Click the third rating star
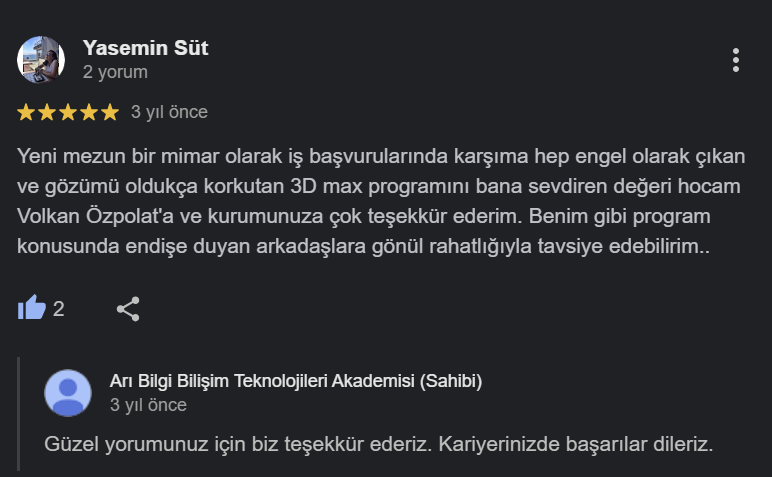The height and width of the screenshot is (477, 772). [x=68, y=112]
